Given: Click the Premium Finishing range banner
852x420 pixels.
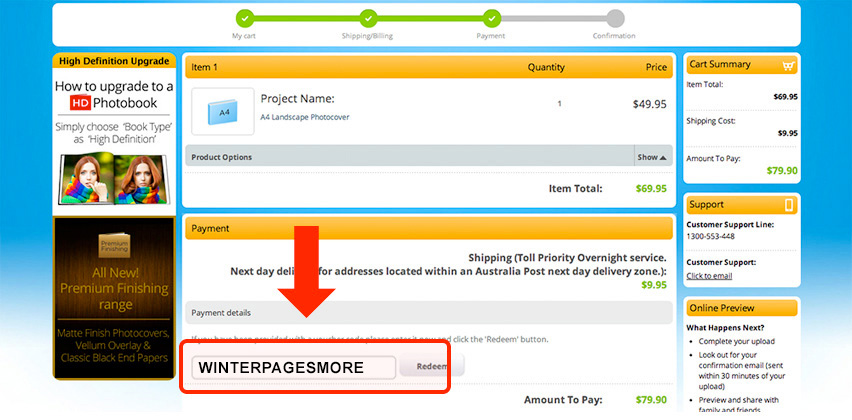Looking at the screenshot, I should click(113, 298).
